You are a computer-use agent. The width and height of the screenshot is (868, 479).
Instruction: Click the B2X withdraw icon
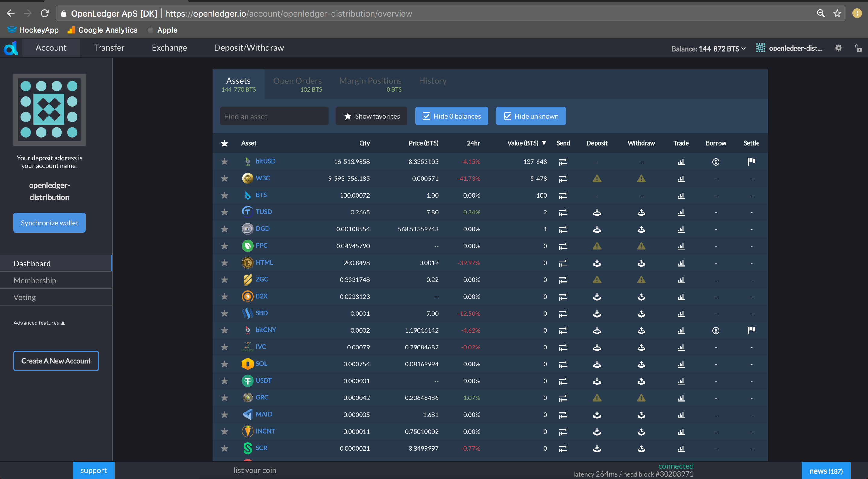coord(641,297)
